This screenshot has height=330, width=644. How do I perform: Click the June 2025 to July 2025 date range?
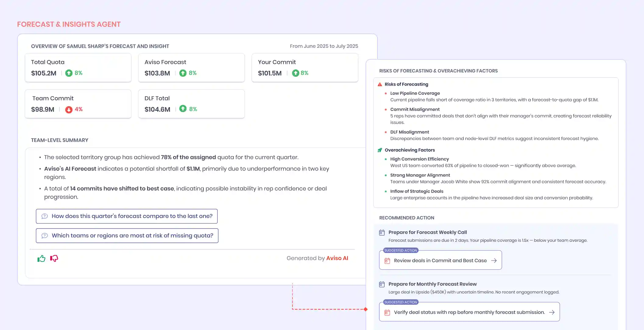point(324,46)
